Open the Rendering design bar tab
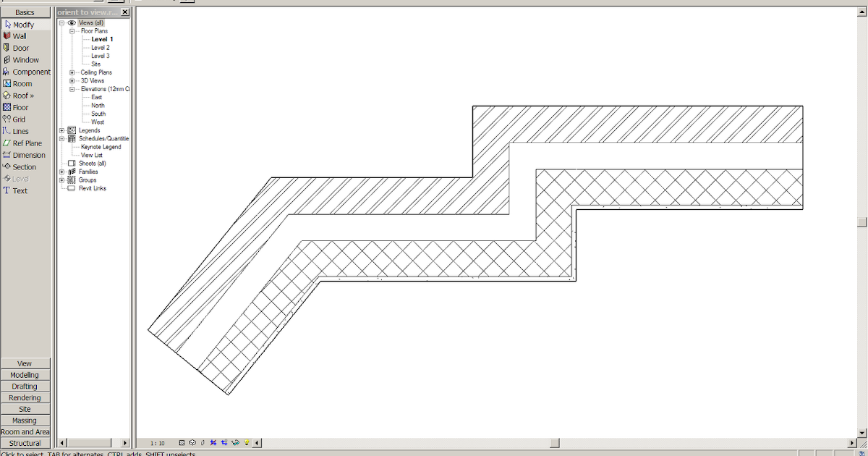Viewport: 868px width, 456px height. (x=25, y=397)
